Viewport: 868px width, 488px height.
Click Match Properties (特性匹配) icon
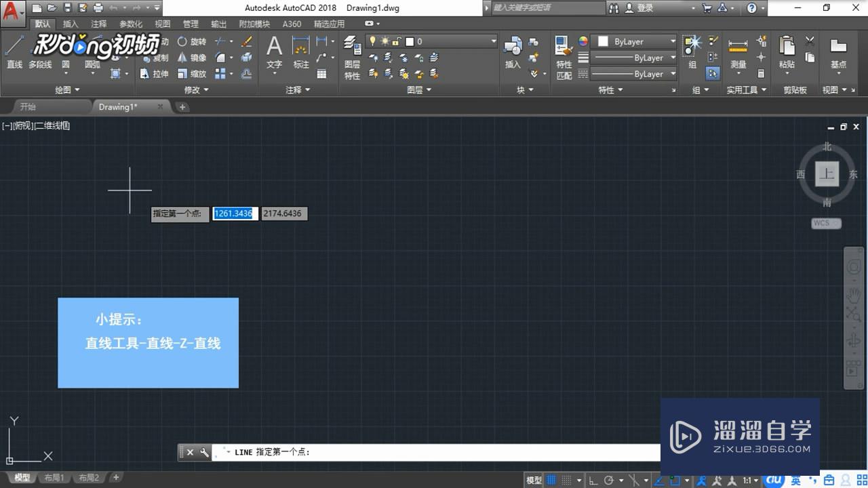pos(564,58)
